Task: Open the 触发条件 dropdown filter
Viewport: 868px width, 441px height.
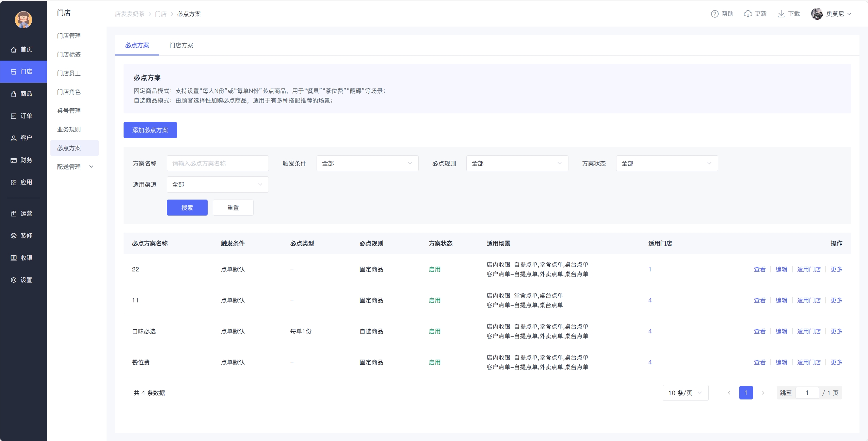Action: (x=367, y=163)
